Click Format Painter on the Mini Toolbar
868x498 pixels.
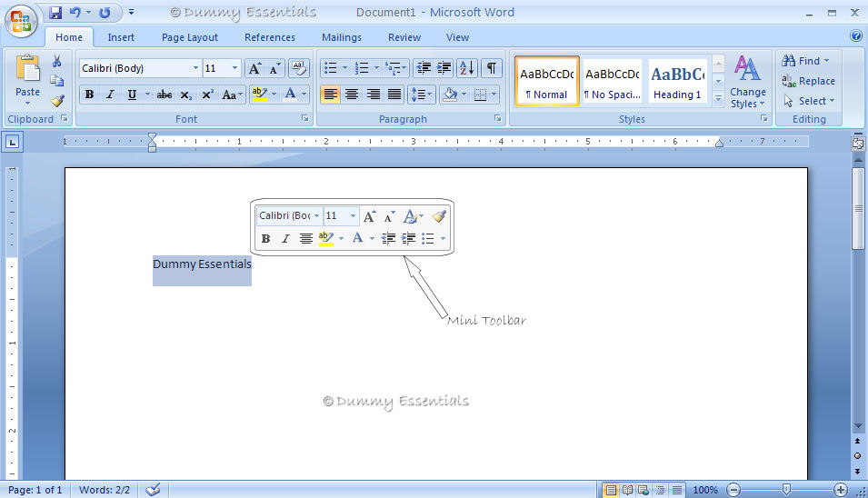click(x=439, y=215)
